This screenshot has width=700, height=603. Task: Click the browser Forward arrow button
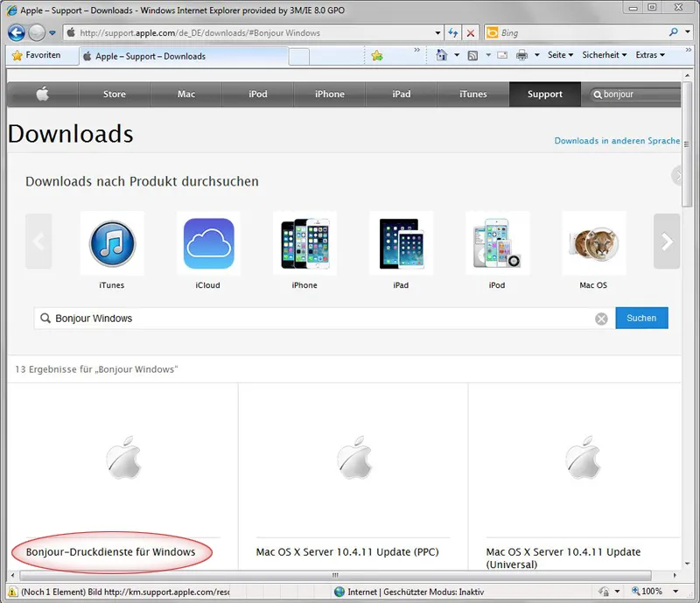pos(37,32)
